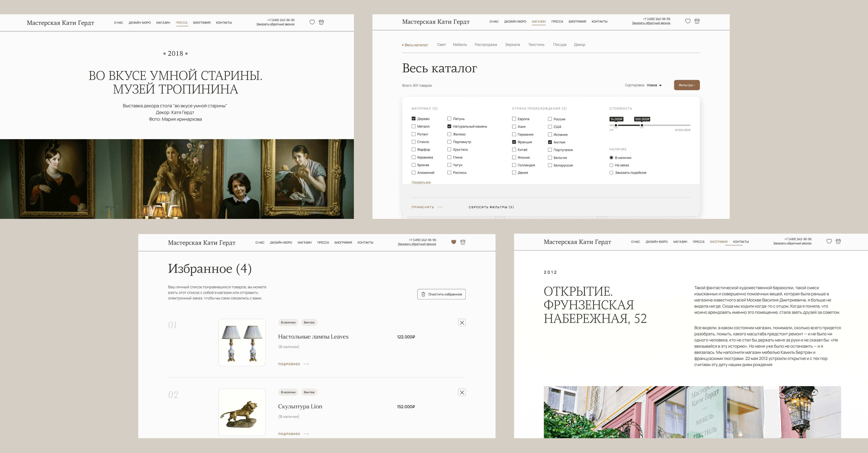Screen dimensions: 868x453
Task: Open ПОДРОБНЕЕ link for Настольные лампы Leaves
Action: tap(289, 364)
